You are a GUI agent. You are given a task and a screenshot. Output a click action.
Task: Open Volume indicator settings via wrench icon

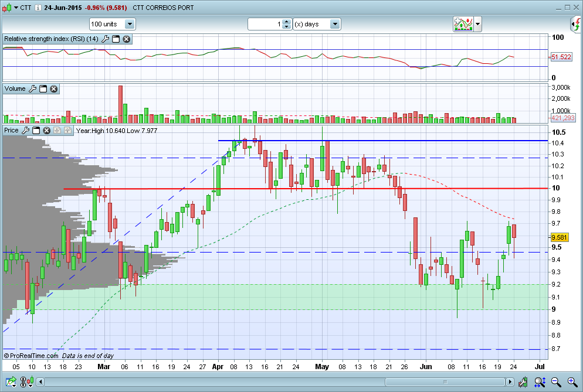tap(33, 89)
